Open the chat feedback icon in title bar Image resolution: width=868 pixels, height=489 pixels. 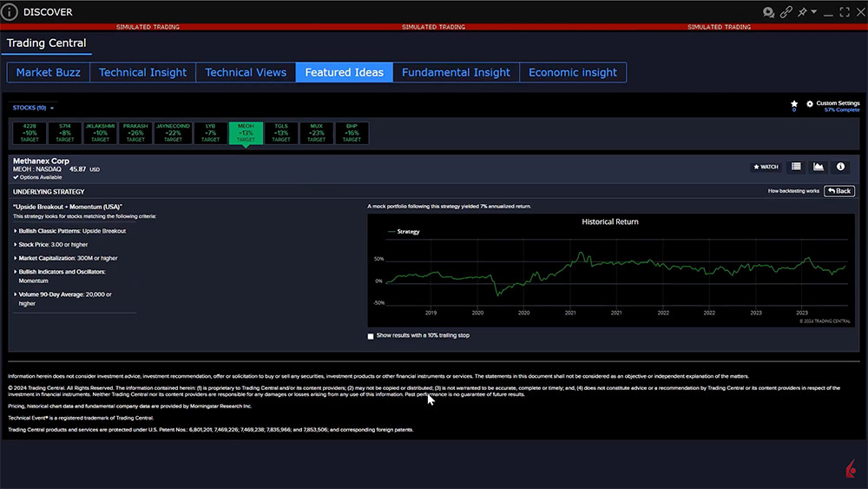768,12
